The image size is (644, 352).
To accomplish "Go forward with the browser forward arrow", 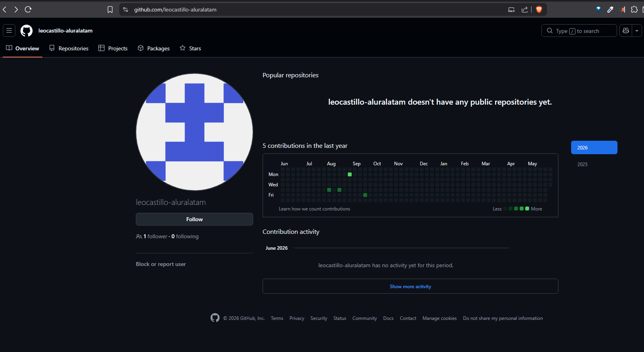I will click(16, 10).
